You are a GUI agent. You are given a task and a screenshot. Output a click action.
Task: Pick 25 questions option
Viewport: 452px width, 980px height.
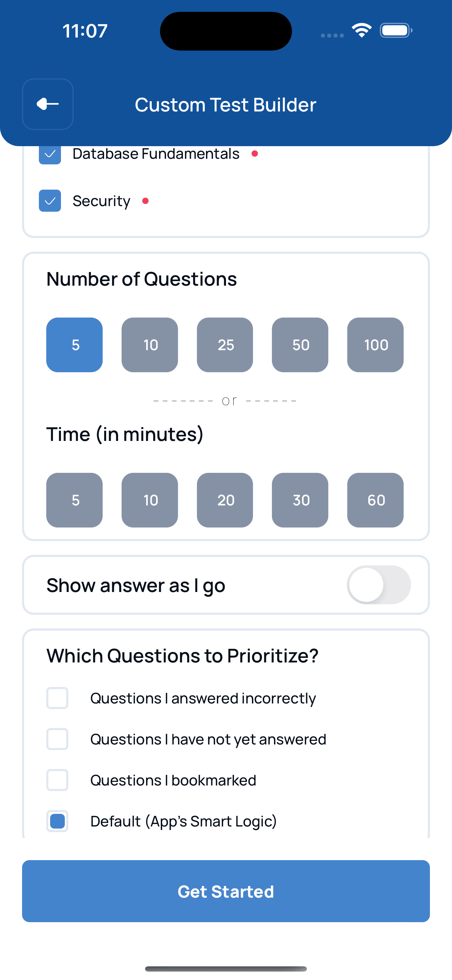click(225, 345)
